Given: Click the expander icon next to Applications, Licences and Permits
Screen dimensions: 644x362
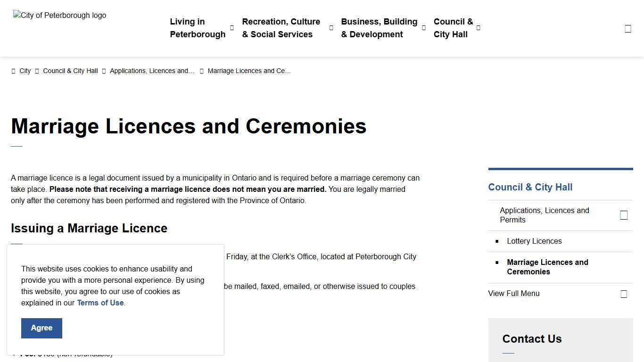Looking at the screenshot, I should pyautogui.click(x=624, y=215).
